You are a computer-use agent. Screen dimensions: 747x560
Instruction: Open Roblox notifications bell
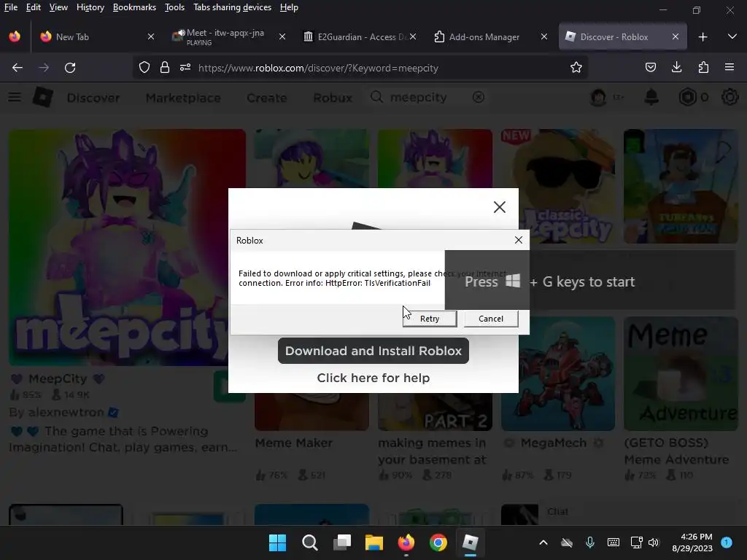651,98
